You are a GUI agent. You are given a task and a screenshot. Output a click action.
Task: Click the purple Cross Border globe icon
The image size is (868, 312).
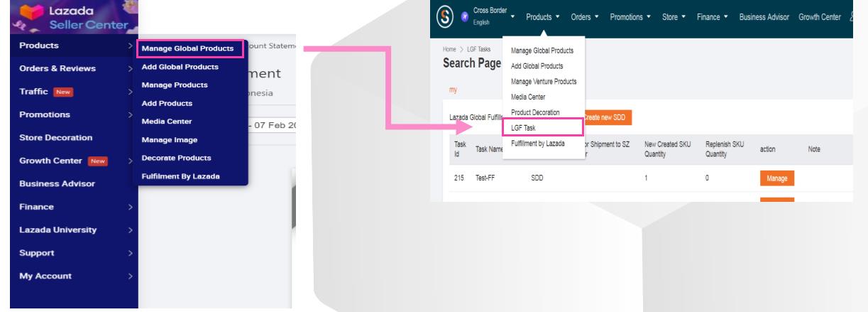[464, 18]
